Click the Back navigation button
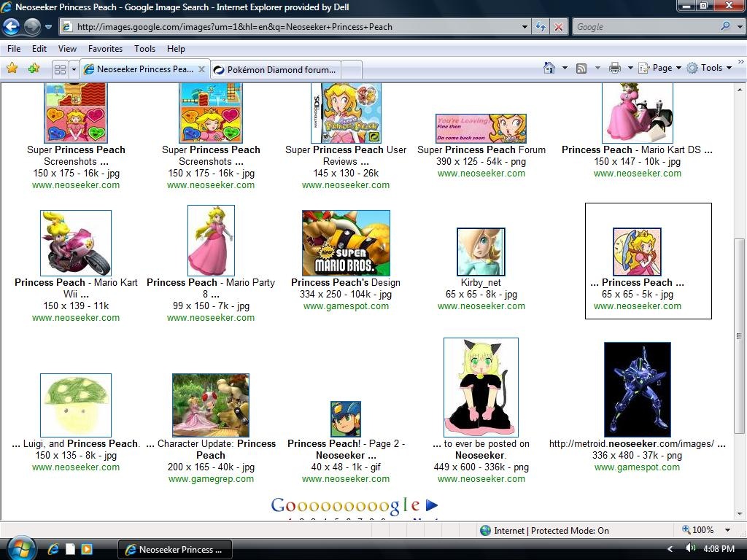The width and height of the screenshot is (747, 560). [12, 26]
